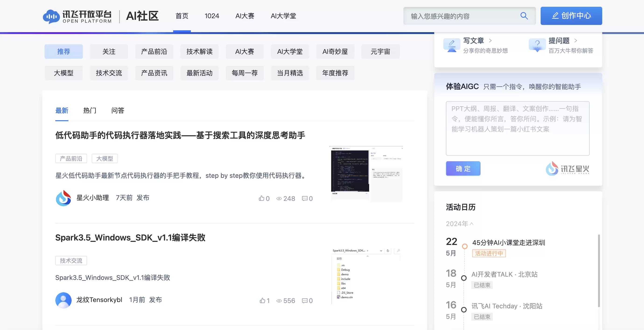The image size is (644, 330).
Task: Open the 首页 navigation tab
Action: [x=182, y=16]
